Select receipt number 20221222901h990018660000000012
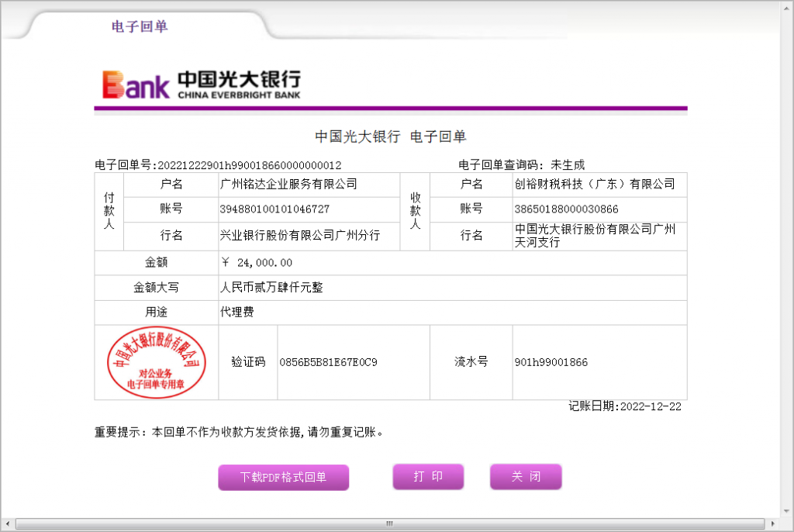The height and width of the screenshot is (532, 794). pyautogui.click(x=249, y=165)
